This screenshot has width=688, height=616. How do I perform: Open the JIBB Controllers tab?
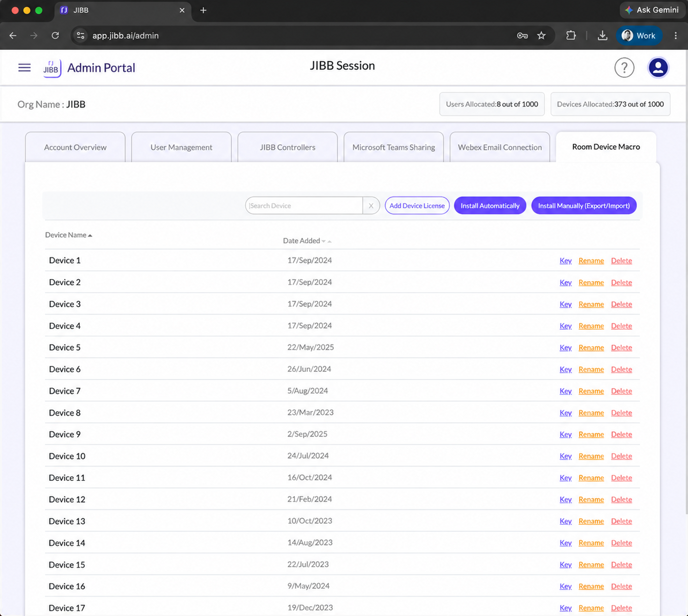coord(288,147)
